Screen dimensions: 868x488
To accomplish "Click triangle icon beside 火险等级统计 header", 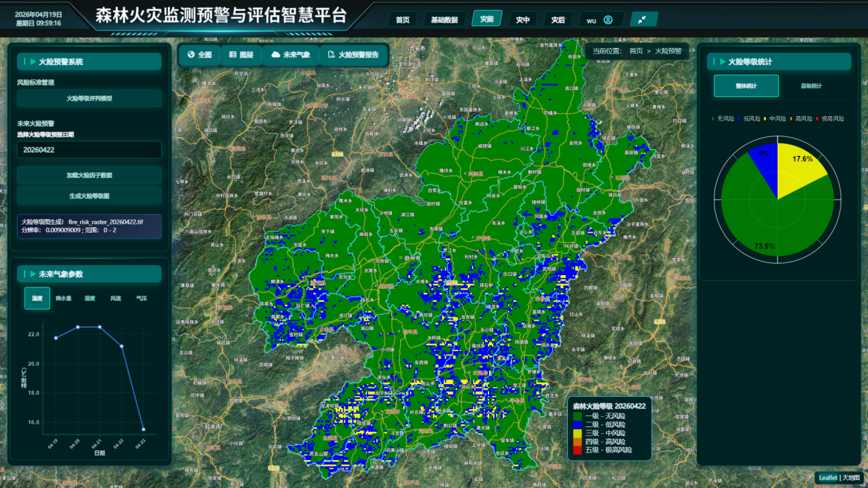I will (722, 62).
